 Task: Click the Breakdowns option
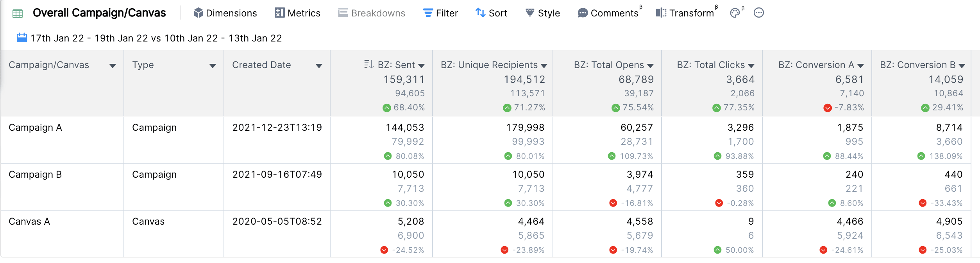[x=371, y=13]
